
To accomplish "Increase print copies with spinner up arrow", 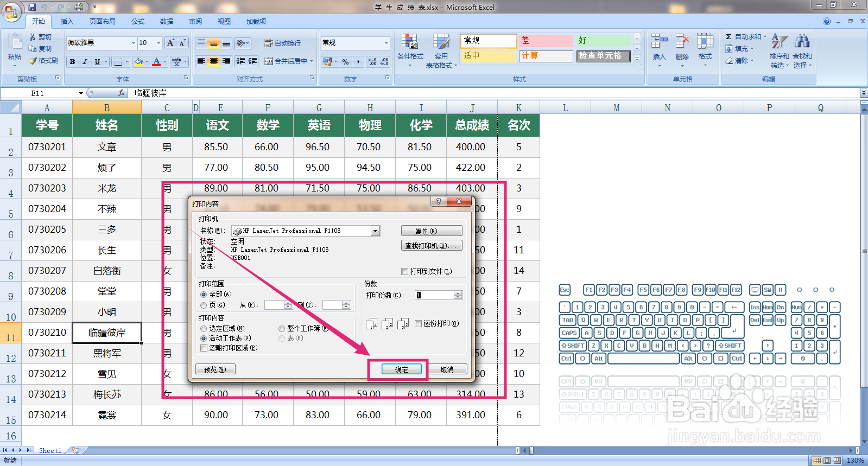I will (458, 293).
